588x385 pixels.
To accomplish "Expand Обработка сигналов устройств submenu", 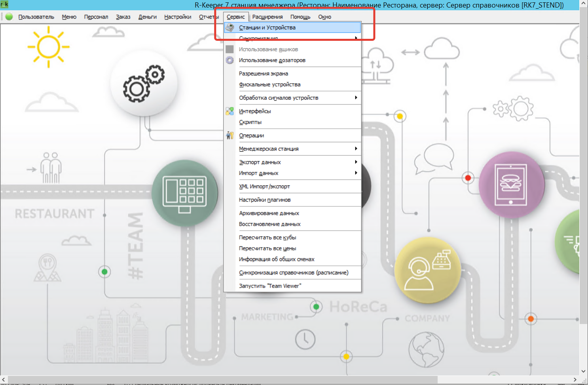I will click(356, 98).
